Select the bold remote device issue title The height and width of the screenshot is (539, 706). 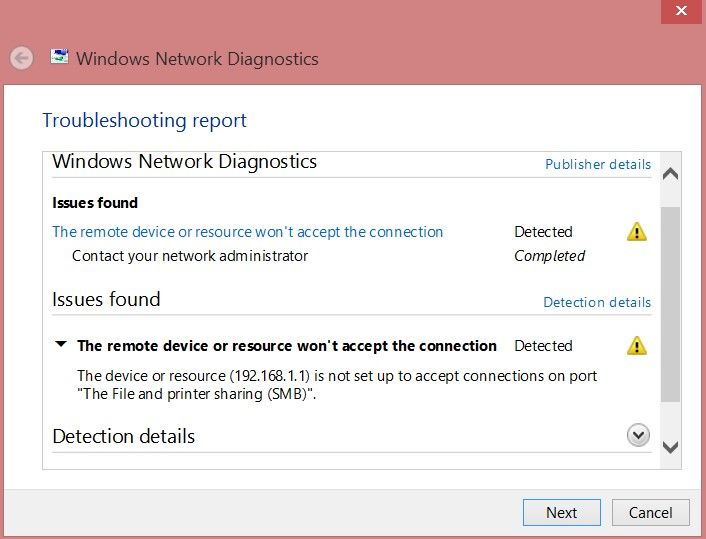click(287, 346)
